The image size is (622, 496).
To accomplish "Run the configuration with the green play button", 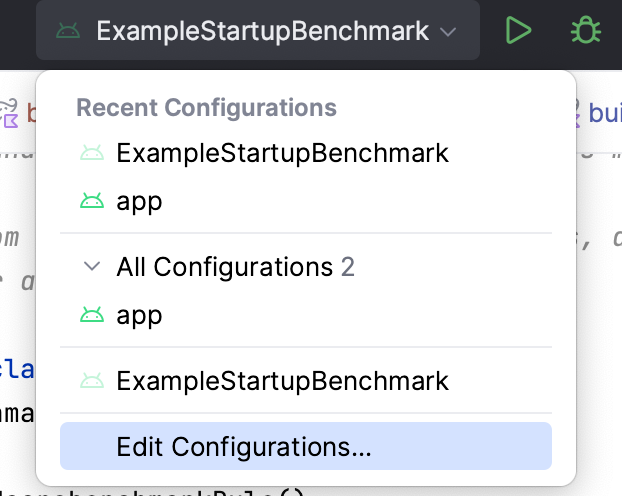I will [x=517, y=31].
